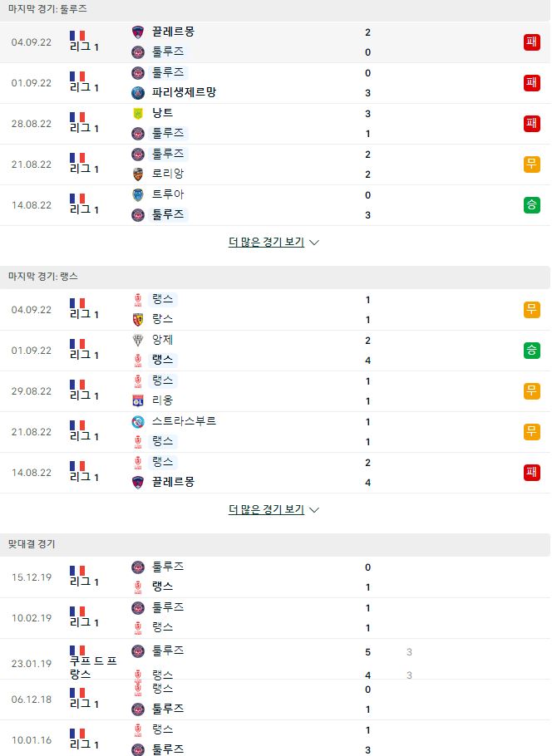Click the Angers club crest icon
Viewport: 552px width, 756px height.
(x=138, y=340)
